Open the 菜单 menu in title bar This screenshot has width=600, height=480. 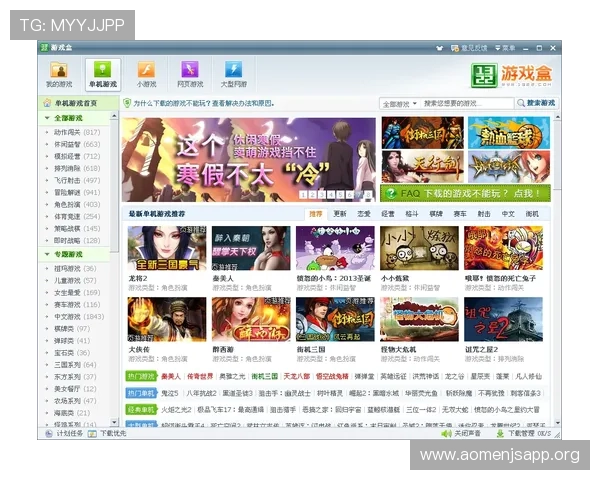click(505, 48)
